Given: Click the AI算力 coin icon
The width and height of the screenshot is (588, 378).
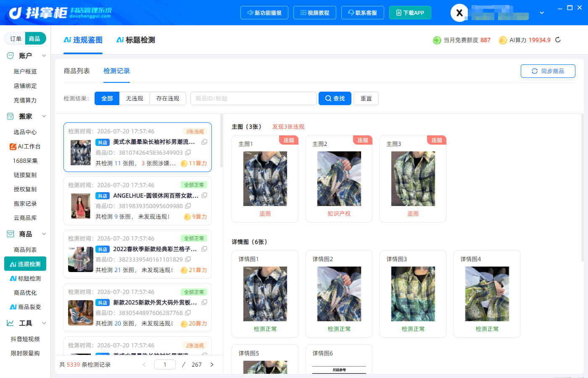Looking at the screenshot, I should pos(503,40).
